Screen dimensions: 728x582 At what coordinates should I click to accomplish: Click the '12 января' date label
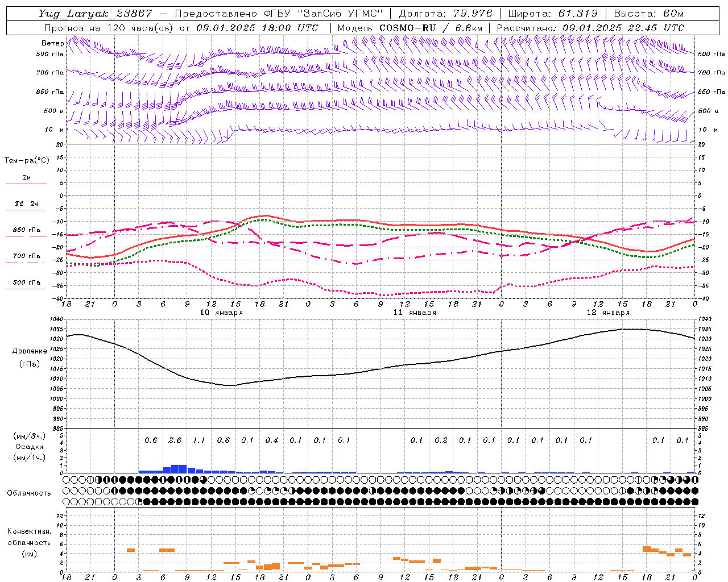coord(608,313)
